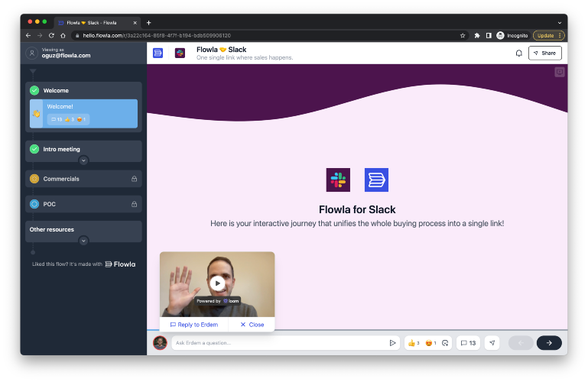Open the locked POC stage
Viewport: 588px width, 382px height.
click(83, 204)
